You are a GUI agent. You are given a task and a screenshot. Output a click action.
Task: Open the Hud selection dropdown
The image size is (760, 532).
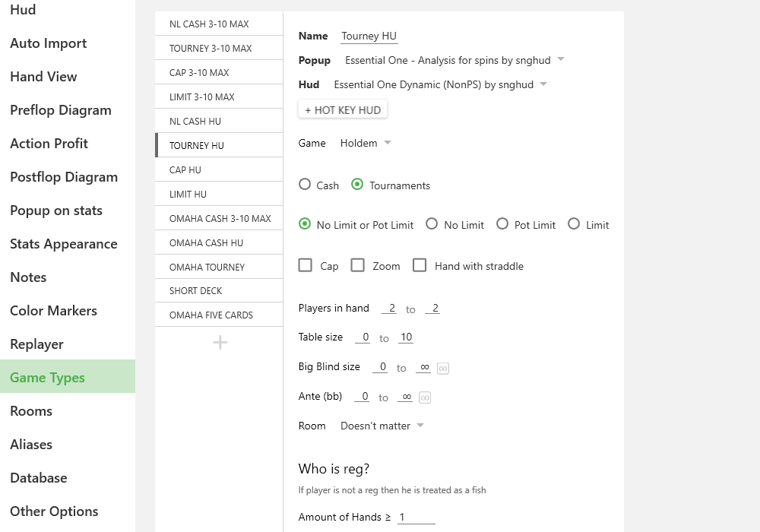(440, 85)
